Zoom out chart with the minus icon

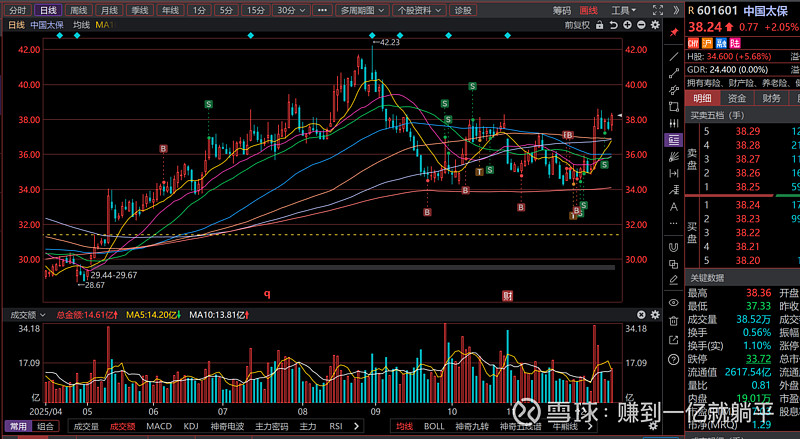641,24
